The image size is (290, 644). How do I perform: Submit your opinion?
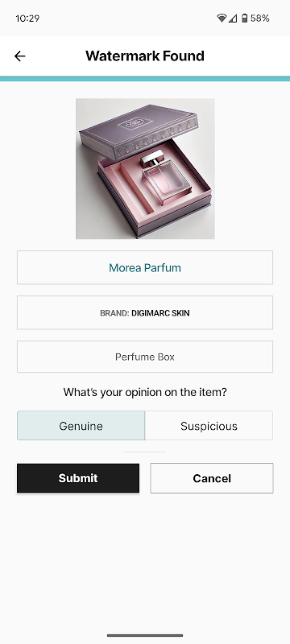tap(78, 478)
